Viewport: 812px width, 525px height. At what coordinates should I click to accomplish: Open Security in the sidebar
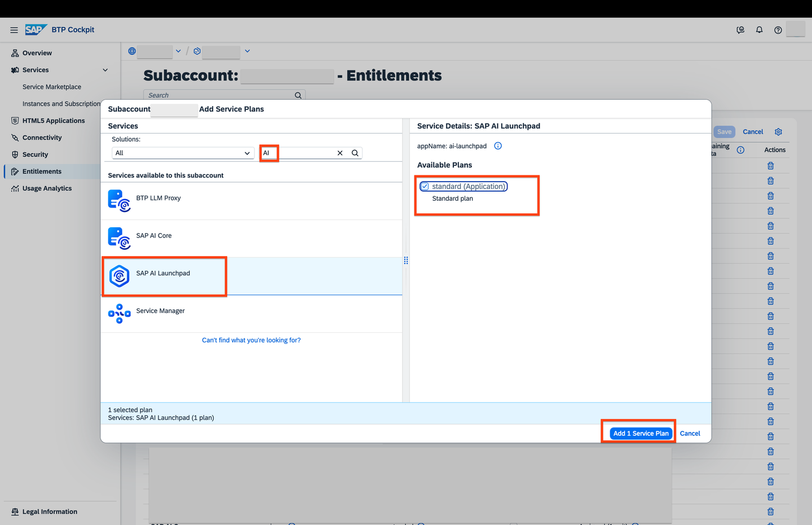pos(35,155)
